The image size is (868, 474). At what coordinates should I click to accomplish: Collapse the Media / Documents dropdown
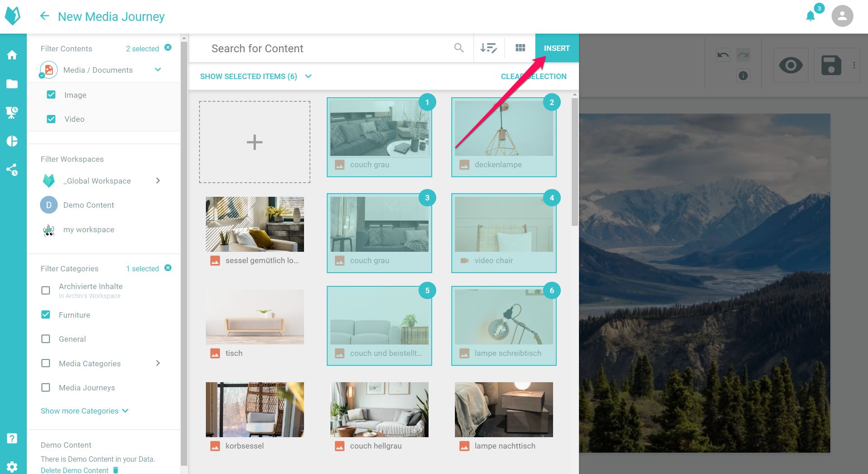(x=158, y=70)
